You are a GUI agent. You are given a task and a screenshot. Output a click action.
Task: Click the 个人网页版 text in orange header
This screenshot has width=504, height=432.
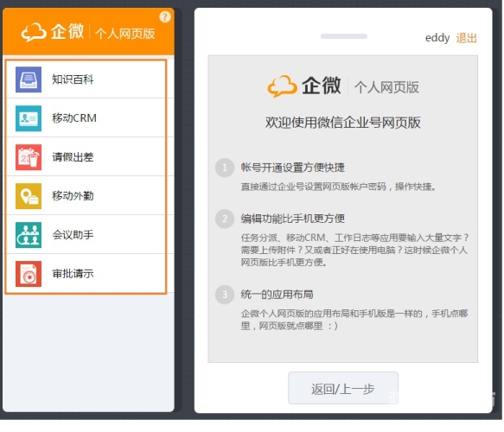(x=125, y=34)
